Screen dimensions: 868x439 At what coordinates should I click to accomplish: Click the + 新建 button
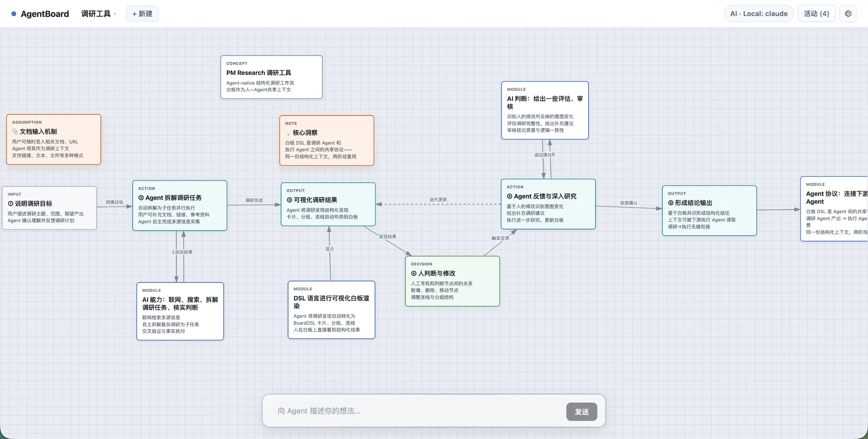click(x=142, y=13)
